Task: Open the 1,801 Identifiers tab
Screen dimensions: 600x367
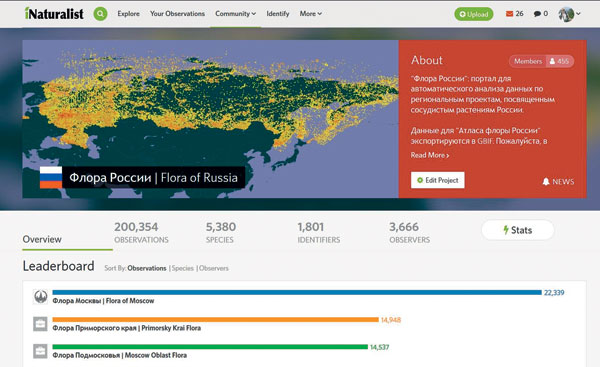Action: 319,232
